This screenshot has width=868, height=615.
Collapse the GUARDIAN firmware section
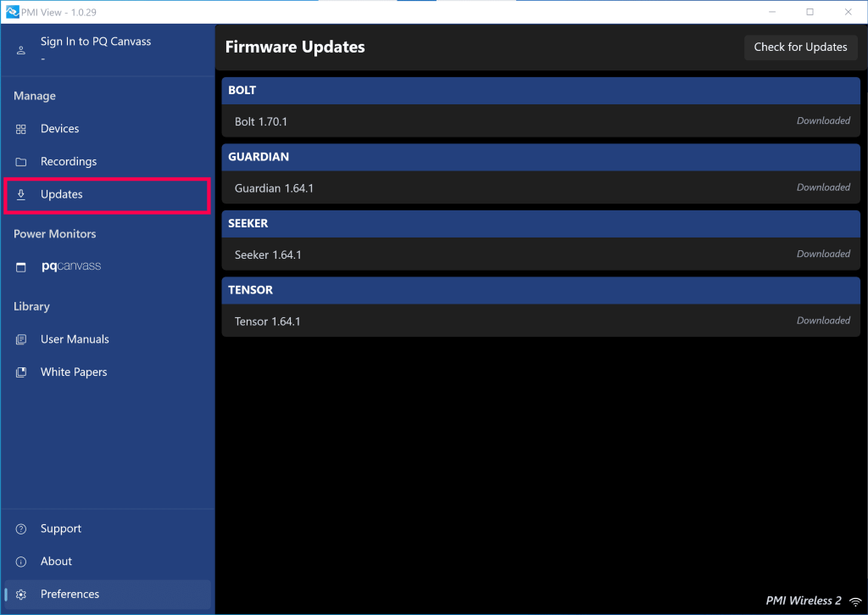point(541,156)
